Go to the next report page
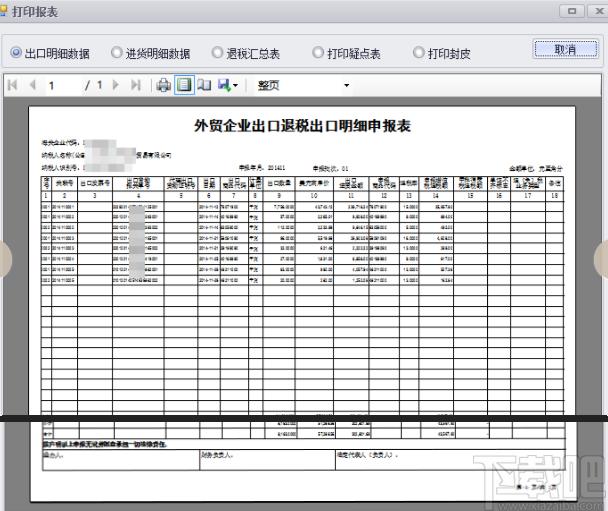The width and height of the screenshot is (608, 511). 115,85
